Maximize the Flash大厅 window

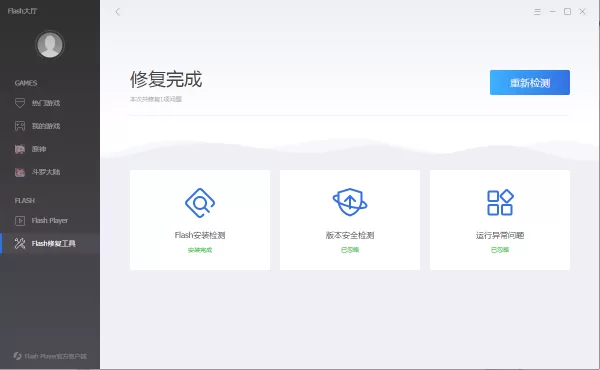tap(567, 12)
